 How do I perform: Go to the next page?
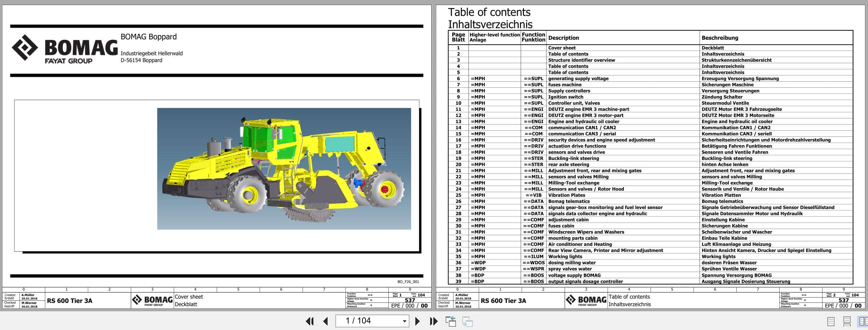[417, 321]
